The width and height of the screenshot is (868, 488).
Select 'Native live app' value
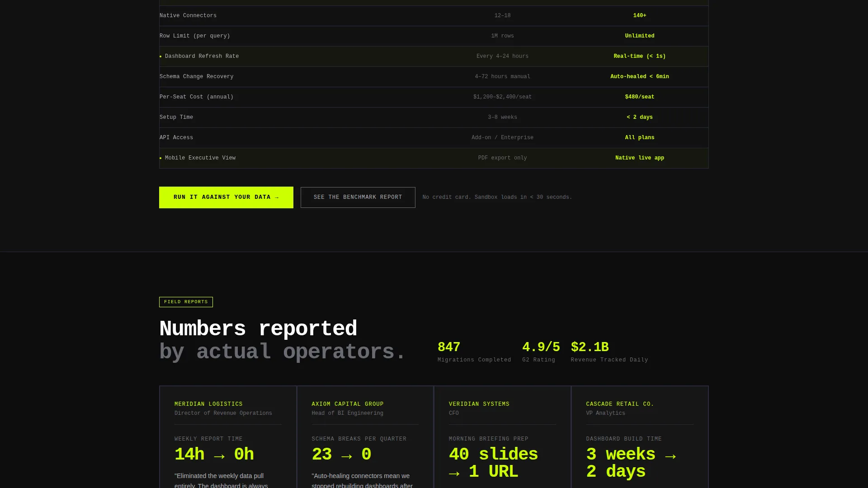pyautogui.click(x=639, y=158)
